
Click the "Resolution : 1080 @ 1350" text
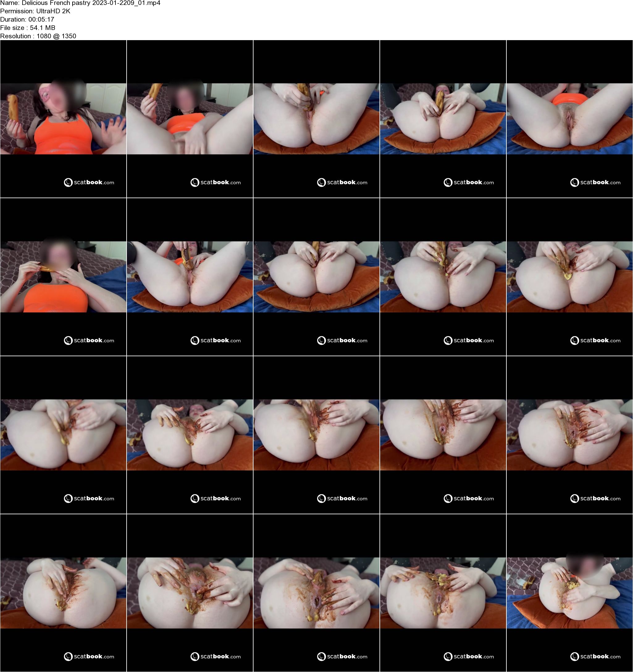tap(38, 36)
